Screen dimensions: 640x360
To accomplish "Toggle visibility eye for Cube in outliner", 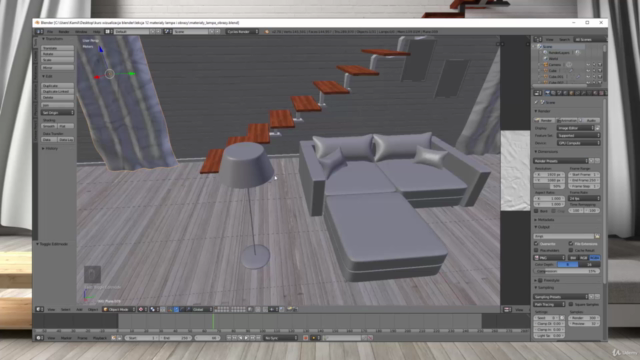I will [x=588, y=70].
